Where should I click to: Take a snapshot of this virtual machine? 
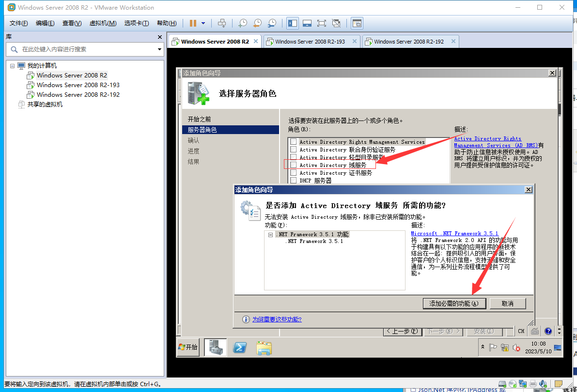(x=243, y=23)
